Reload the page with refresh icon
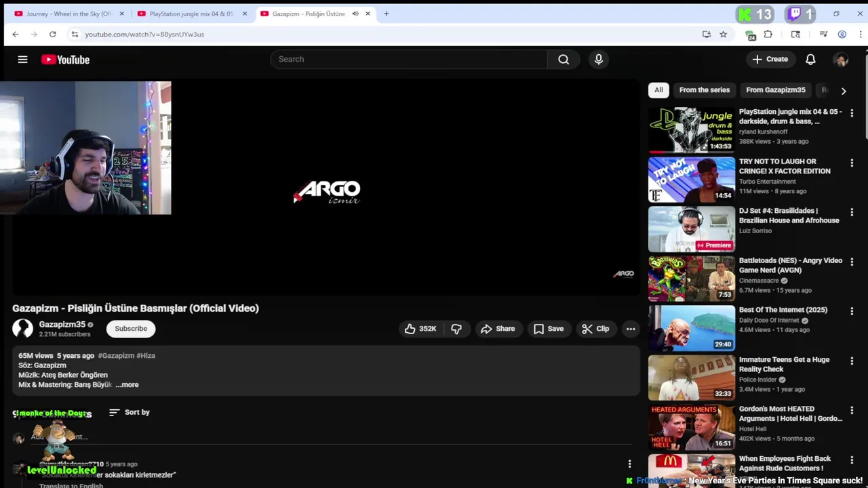The image size is (868, 488). click(52, 34)
